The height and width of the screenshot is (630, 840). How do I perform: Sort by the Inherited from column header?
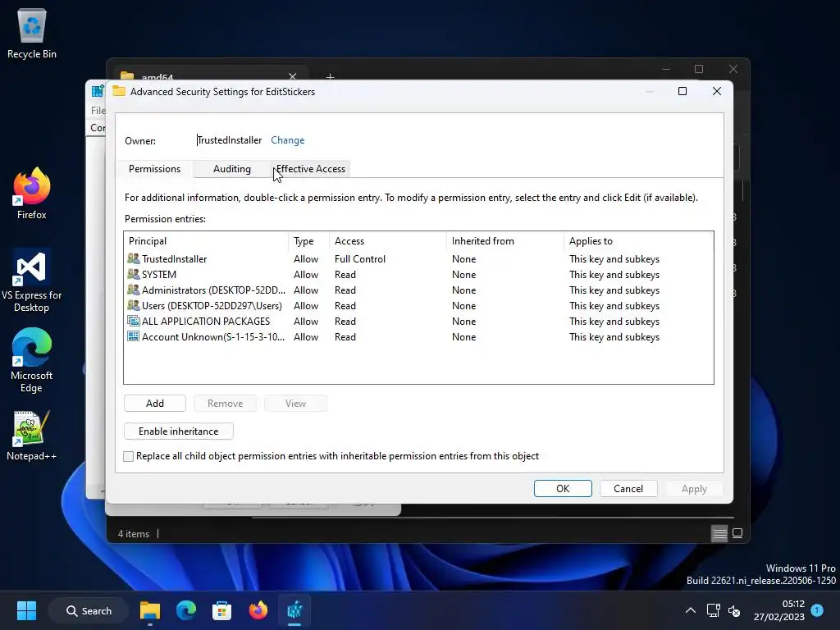click(505, 241)
